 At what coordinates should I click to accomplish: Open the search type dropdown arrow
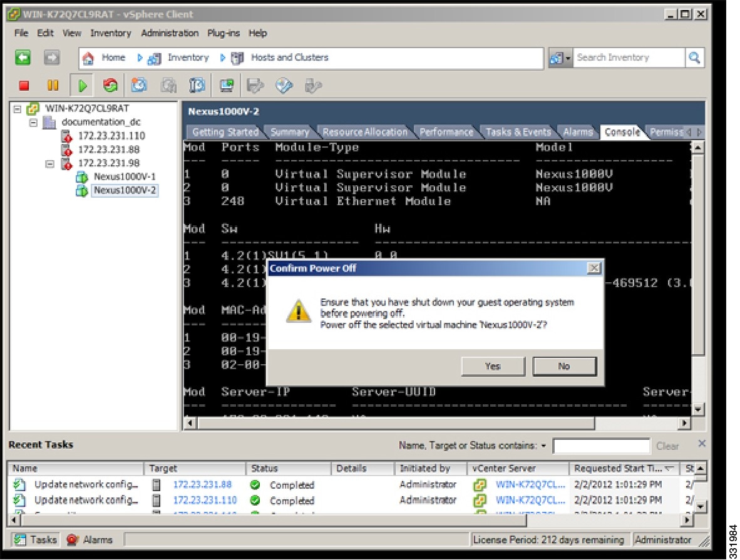coord(568,58)
